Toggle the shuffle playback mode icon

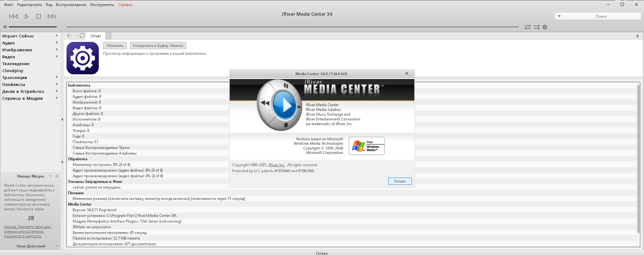point(536,27)
